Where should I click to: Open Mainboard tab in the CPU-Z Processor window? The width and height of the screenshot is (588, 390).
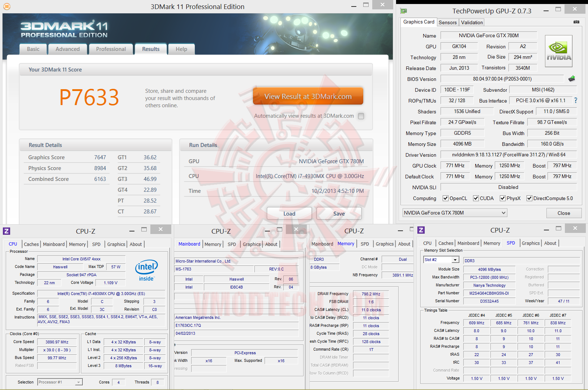(x=54, y=244)
